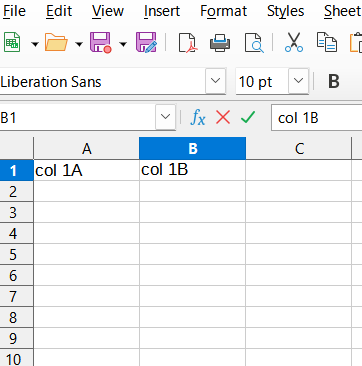Click cell containing col 1B in grid

[x=193, y=170]
